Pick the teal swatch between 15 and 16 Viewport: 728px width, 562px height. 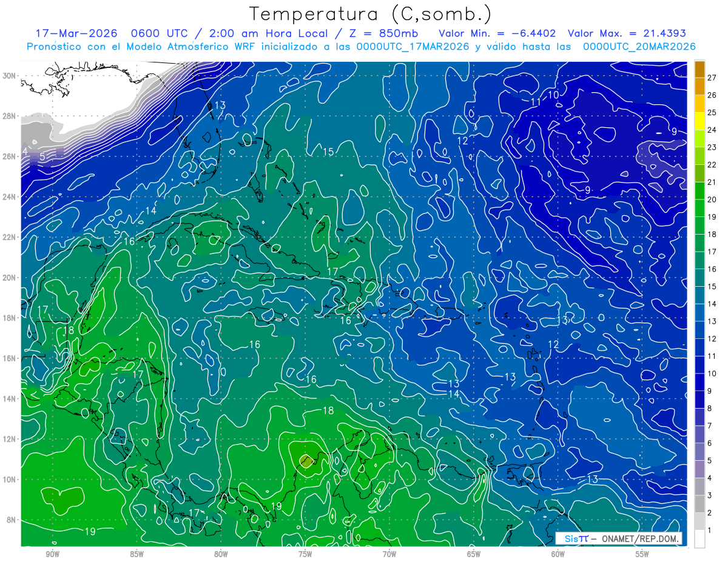[x=699, y=278]
